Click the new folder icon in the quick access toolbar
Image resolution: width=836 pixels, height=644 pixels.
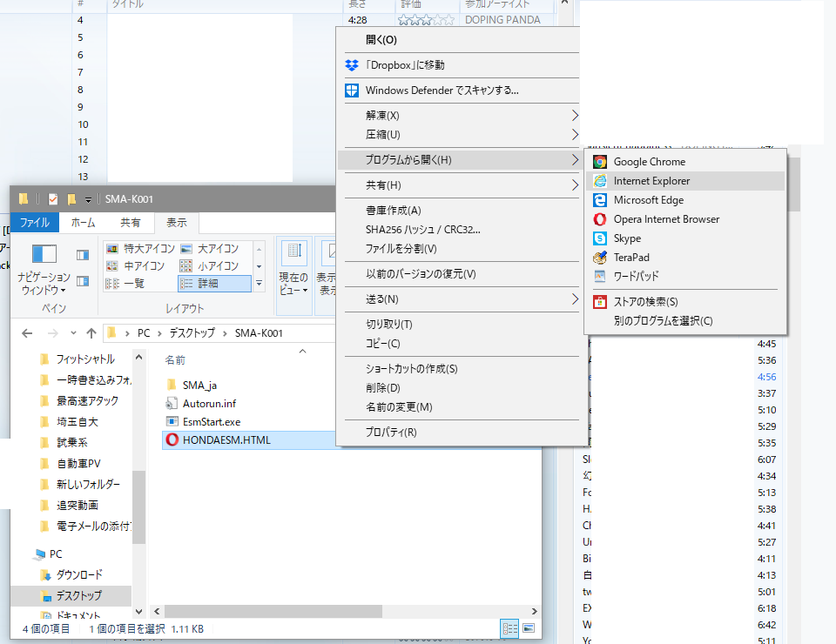[71, 199]
